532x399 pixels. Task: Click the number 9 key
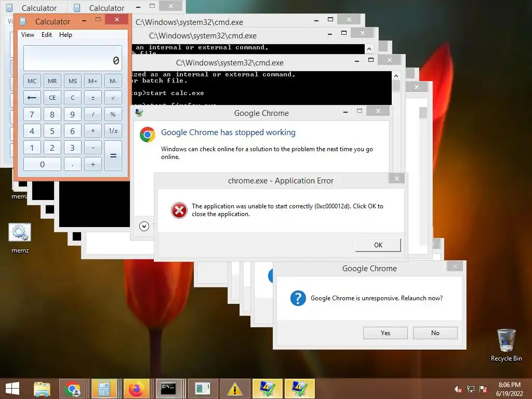click(x=73, y=114)
